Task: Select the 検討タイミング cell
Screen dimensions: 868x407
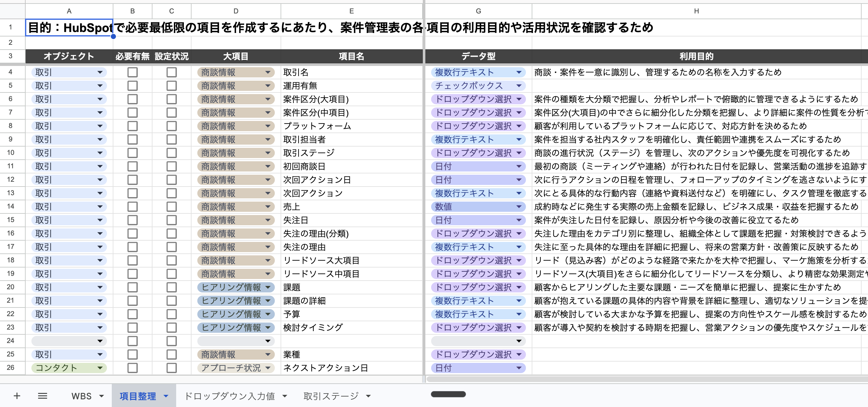Action: click(x=351, y=328)
